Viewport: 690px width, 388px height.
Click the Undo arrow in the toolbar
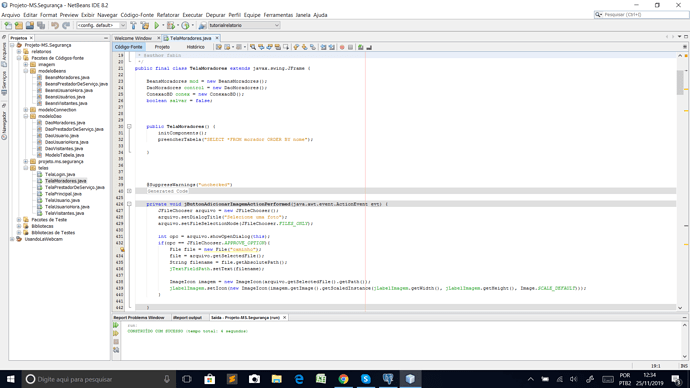(x=55, y=26)
